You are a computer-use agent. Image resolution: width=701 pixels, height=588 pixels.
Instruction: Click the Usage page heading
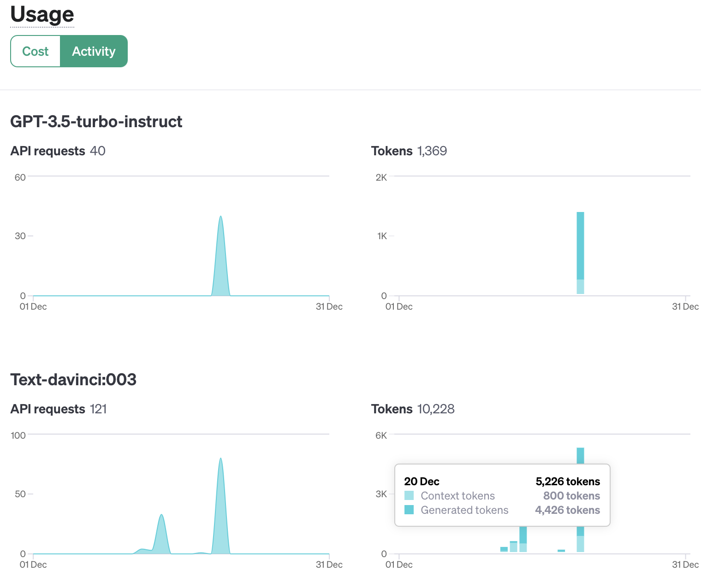point(42,14)
